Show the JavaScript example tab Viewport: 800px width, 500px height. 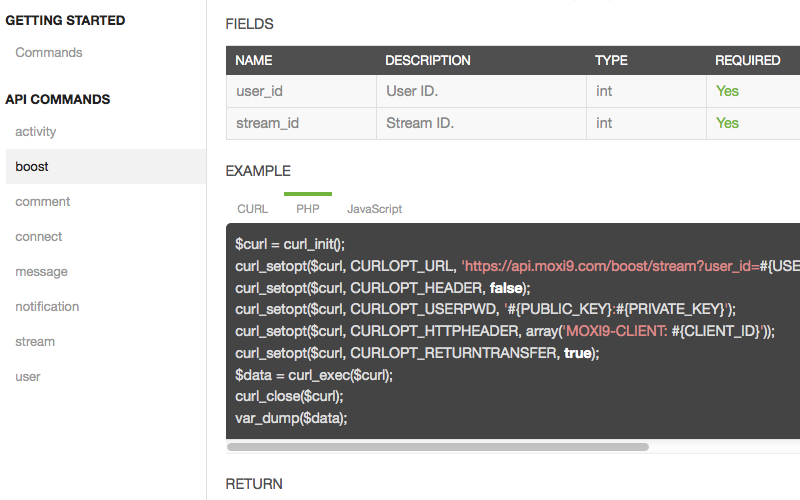pos(374,209)
